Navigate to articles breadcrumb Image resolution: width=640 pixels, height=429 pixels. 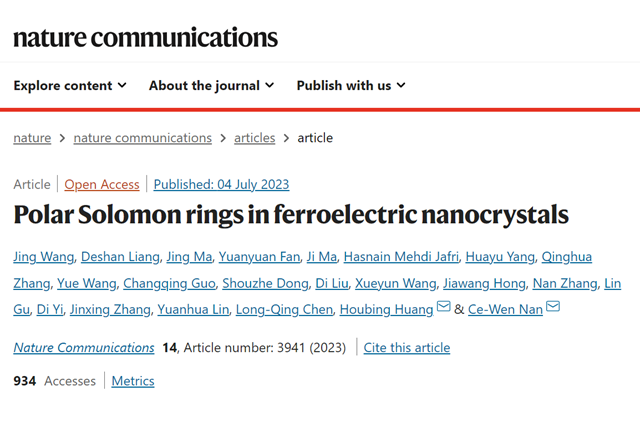(x=254, y=138)
